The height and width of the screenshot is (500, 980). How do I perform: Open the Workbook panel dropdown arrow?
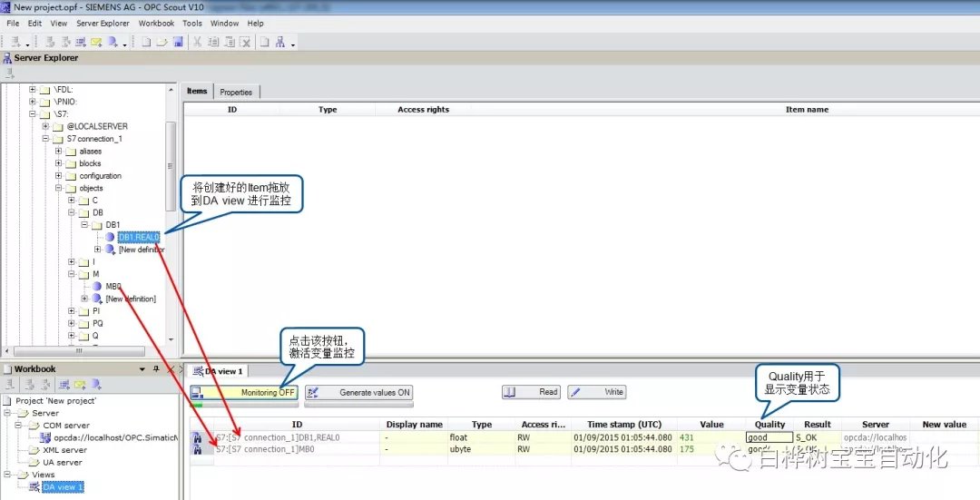(x=142, y=369)
